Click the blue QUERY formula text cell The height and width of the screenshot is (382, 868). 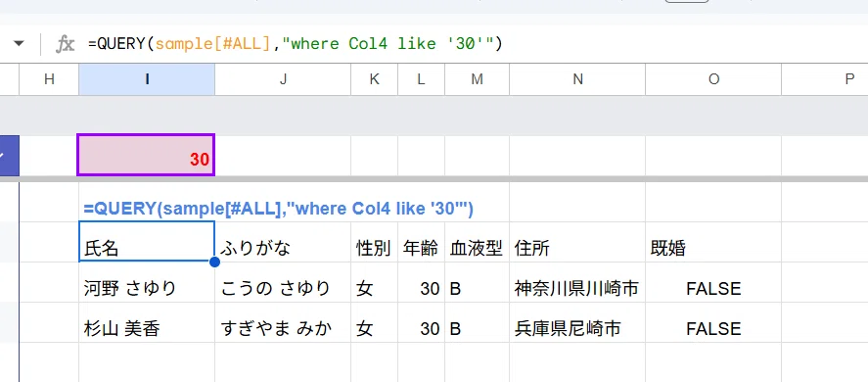tap(279, 209)
